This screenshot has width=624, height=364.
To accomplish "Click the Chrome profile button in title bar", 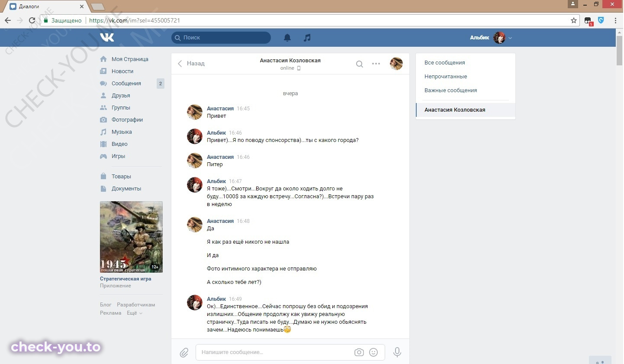I will (x=573, y=4).
